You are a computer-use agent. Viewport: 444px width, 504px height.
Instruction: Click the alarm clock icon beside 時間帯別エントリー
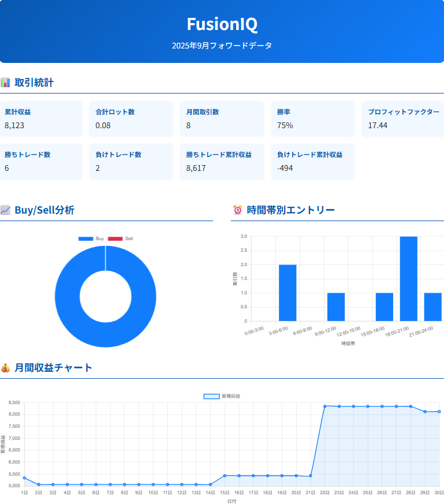click(x=237, y=210)
